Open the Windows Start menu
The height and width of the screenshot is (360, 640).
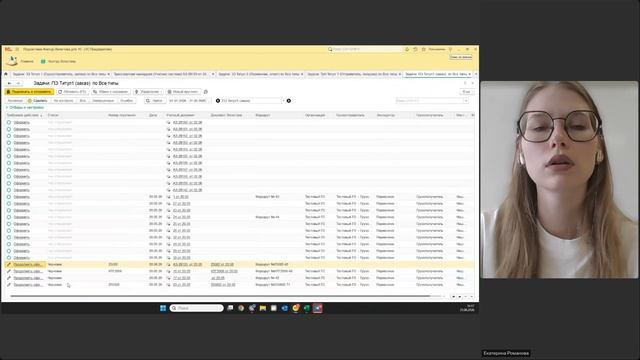[163, 308]
